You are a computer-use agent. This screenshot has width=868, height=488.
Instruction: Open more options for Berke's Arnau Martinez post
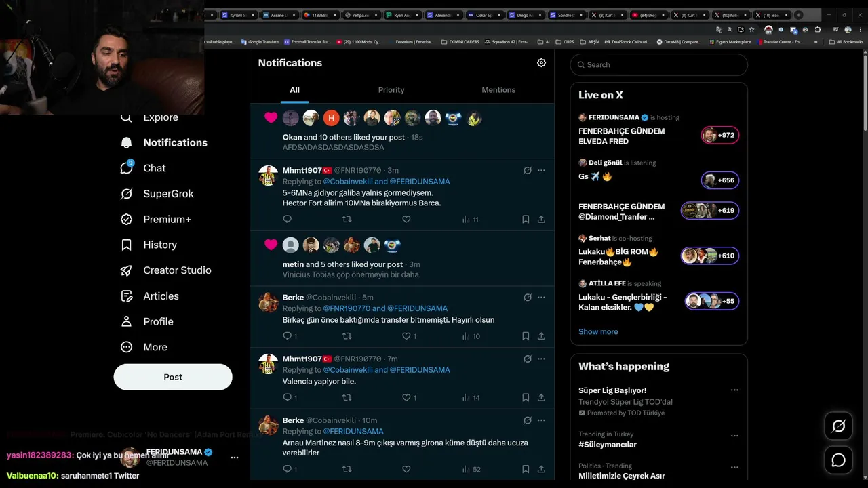click(x=541, y=420)
